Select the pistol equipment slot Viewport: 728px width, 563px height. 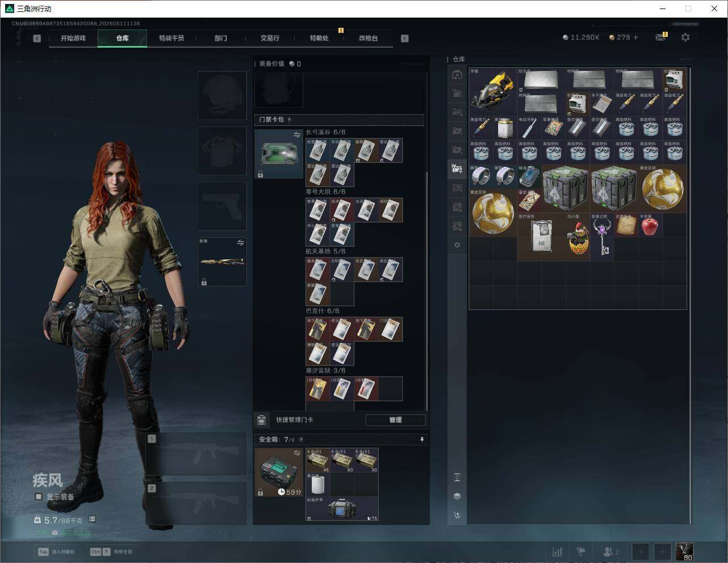point(222,207)
